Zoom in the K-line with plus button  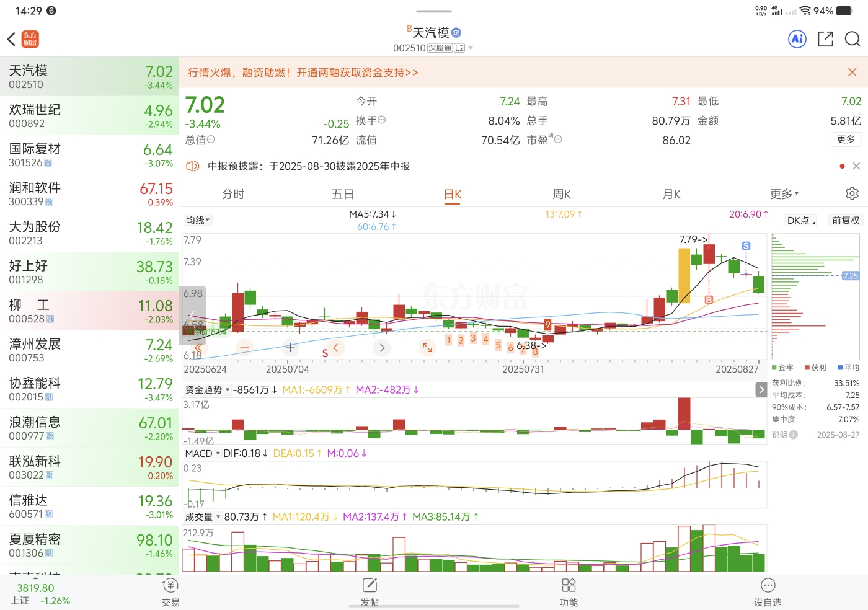tap(290, 348)
